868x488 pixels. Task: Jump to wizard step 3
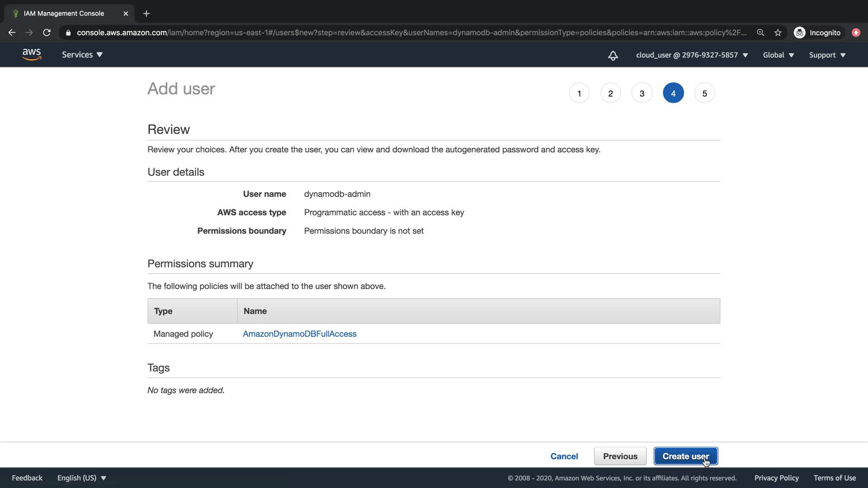tap(642, 93)
